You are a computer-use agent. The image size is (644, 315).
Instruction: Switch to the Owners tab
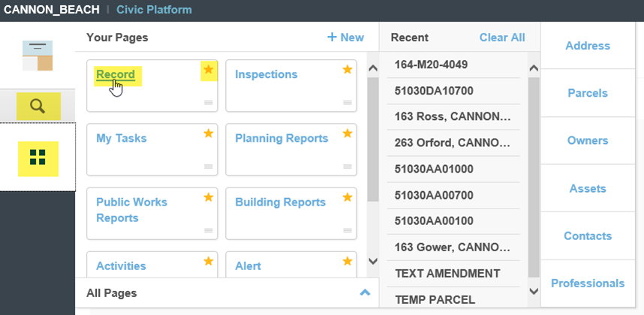(x=588, y=140)
